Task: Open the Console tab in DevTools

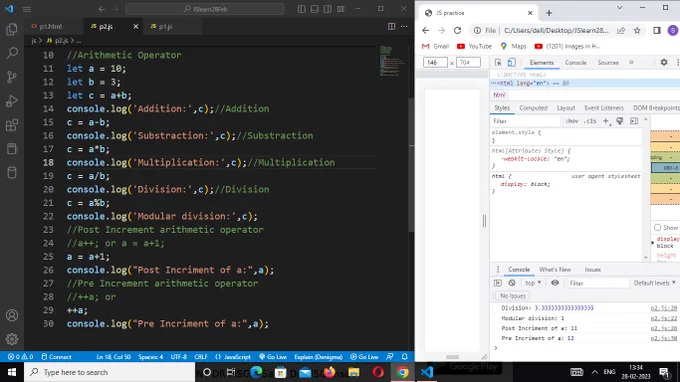Action: coord(575,62)
